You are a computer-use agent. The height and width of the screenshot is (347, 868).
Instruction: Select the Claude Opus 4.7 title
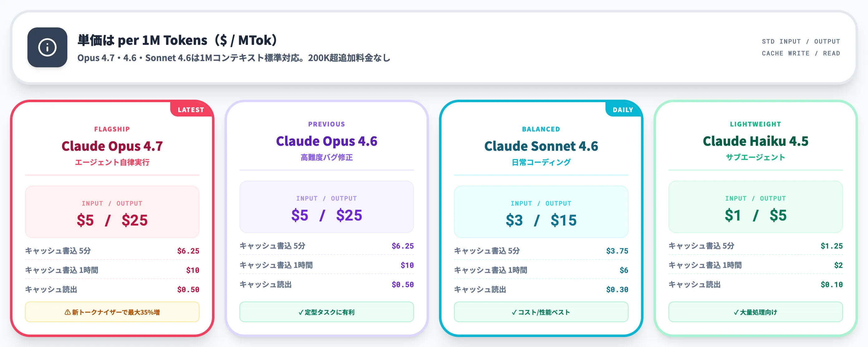point(112,146)
